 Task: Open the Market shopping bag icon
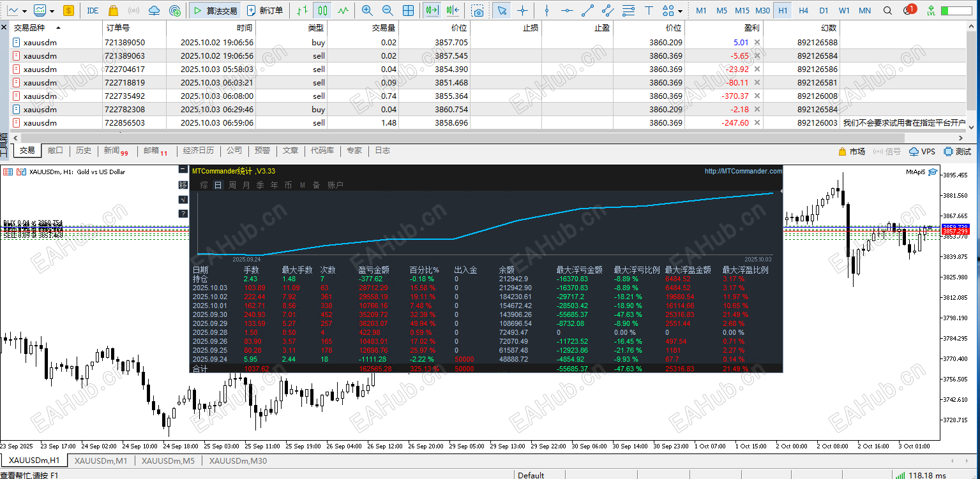(x=113, y=10)
